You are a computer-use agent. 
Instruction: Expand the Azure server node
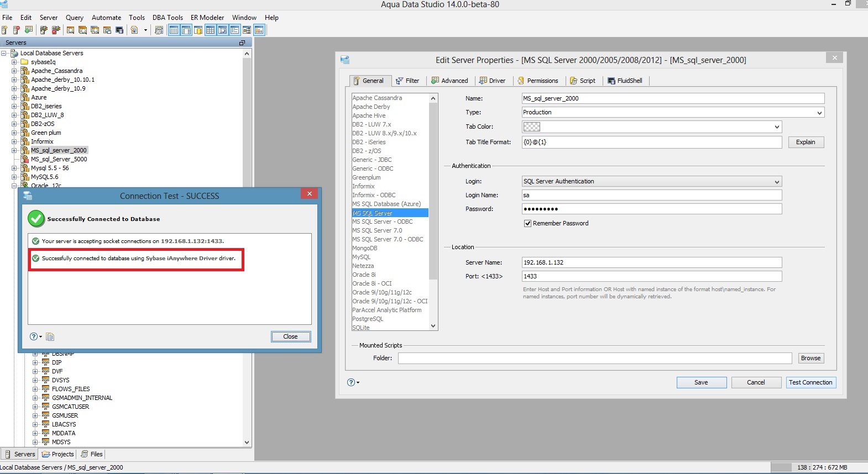click(14, 97)
